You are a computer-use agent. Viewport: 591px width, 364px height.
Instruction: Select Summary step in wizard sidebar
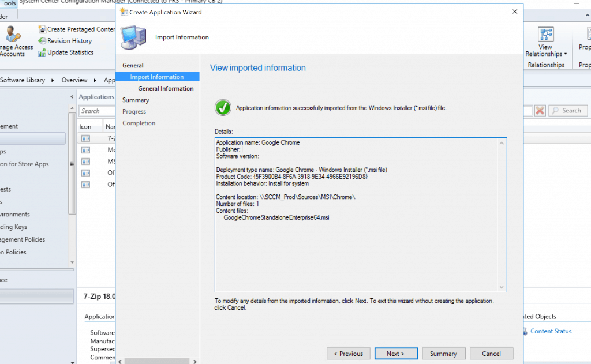(x=136, y=100)
